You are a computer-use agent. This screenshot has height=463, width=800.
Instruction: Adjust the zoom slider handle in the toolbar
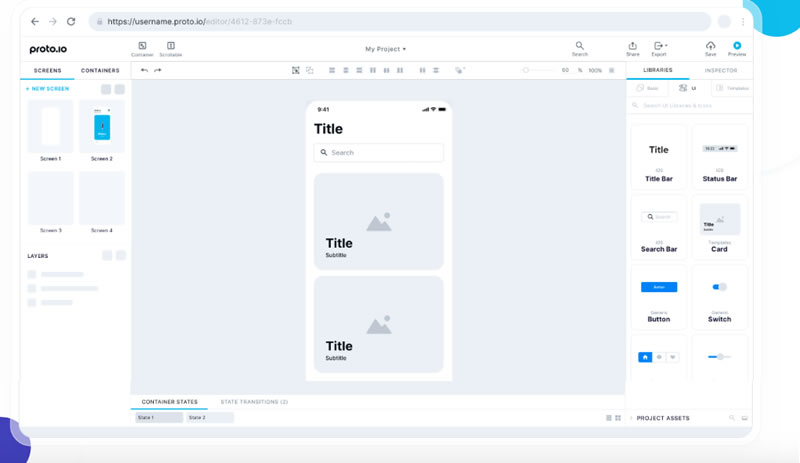pyautogui.click(x=526, y=70)
